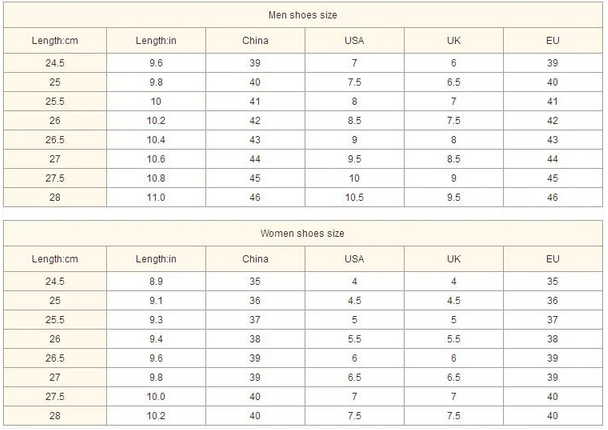This screenshot has height=430, width=608.
Task: Click the Length:cm header in women's table
Action: point(56,260)
